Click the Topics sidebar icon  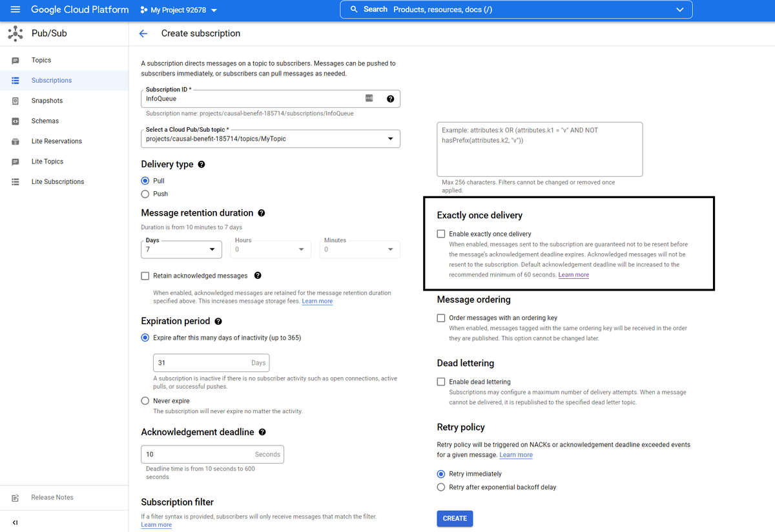(x=15, y=61)
